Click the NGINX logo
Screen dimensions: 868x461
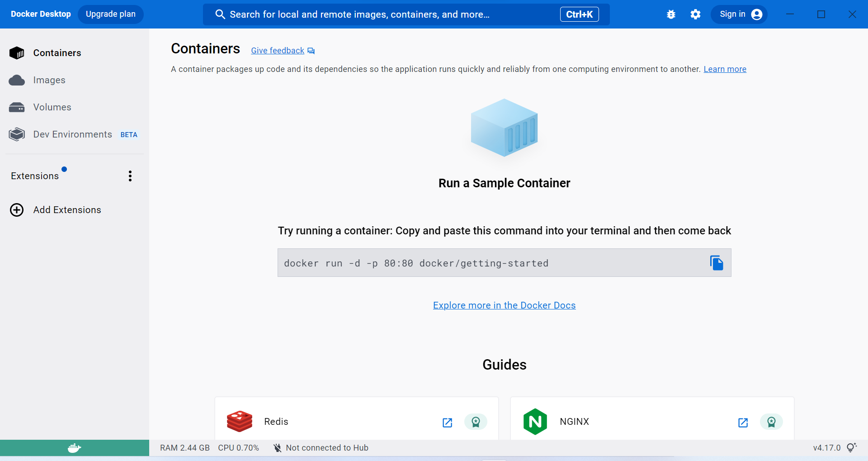(x=535, y=422)
